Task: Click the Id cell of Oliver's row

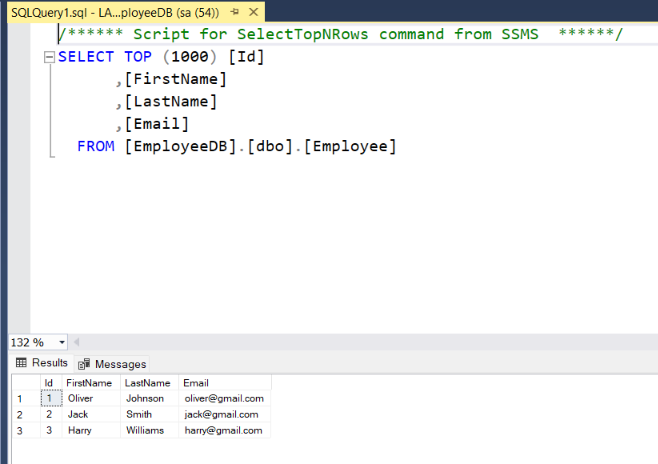Action: click(x=51, y=398)
